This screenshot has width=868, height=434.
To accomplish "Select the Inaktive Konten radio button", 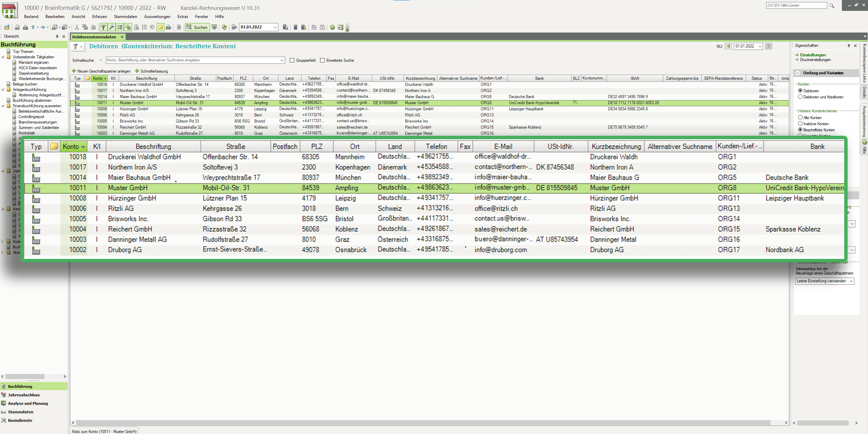I will pos(800,124).
